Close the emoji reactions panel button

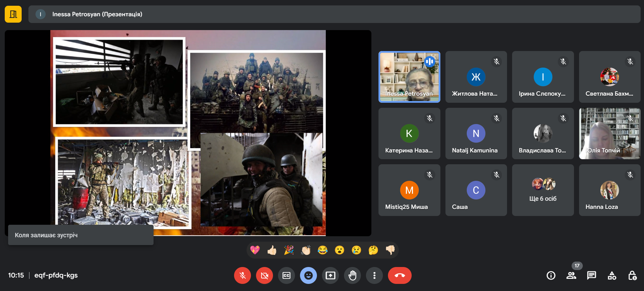click(308, 275)
